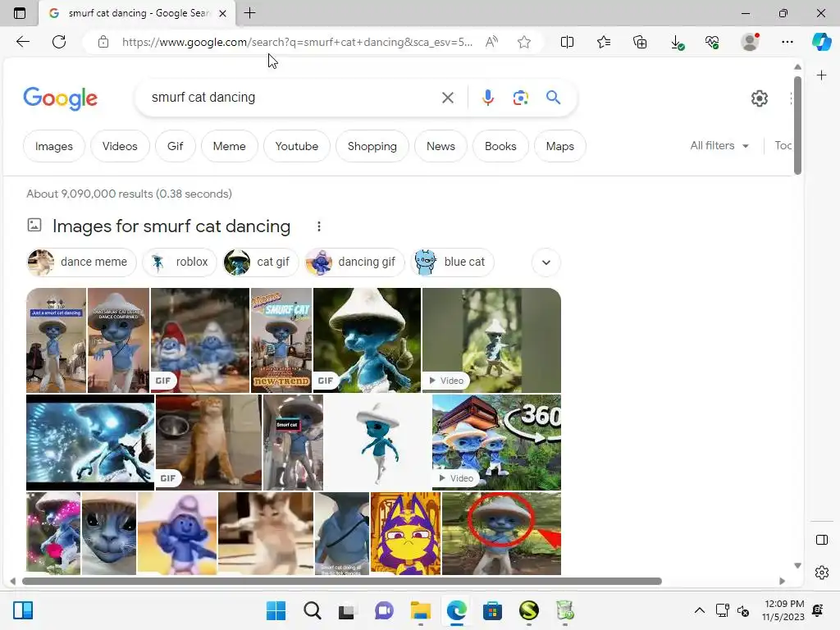Open the Windows Start button

point(276,610)
